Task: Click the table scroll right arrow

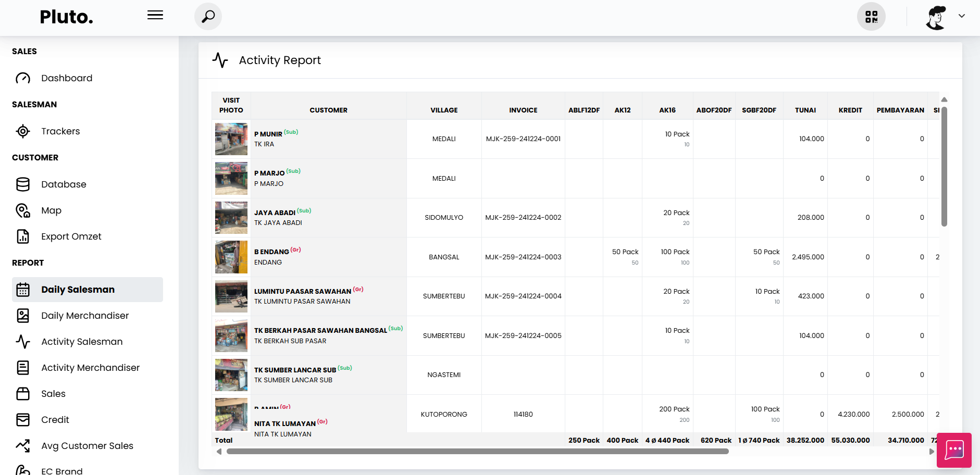Action: pos(932,452)
